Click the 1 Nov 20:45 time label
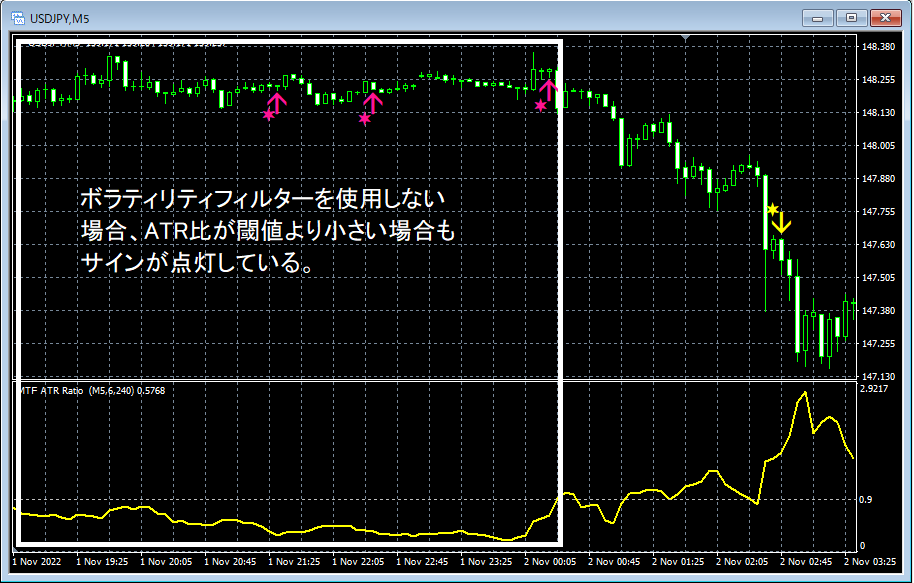 (230, 561)
